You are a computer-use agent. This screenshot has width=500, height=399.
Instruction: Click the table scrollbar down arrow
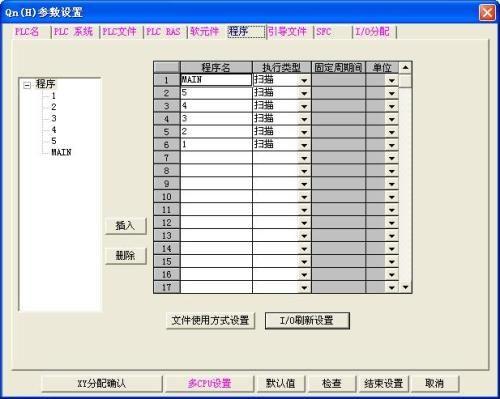(x=405, y=287)
